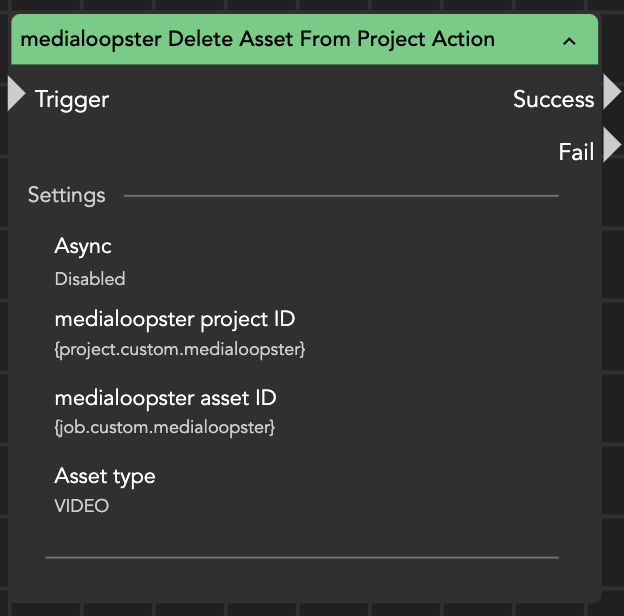Select the medialoopster project ID label
This screenshot has width=624, height=616.
[x=175, y=319]
